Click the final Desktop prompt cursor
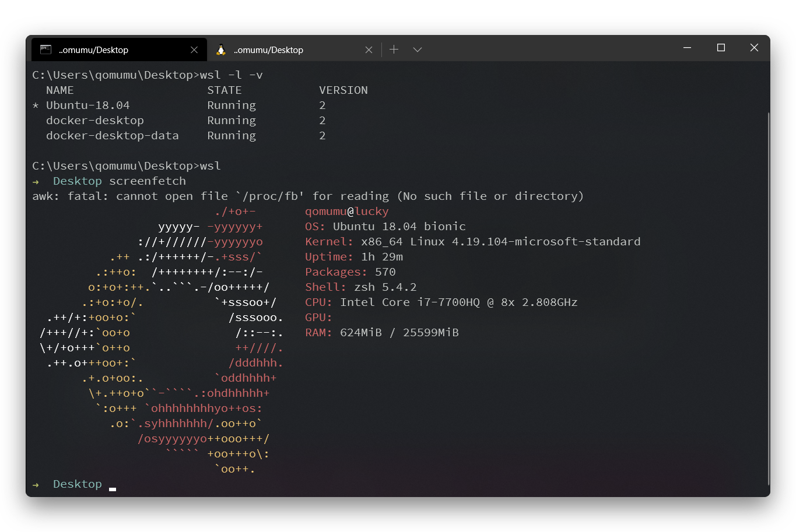Image resolution: width=796 pixels, height=532 pixels. [113, 488]
